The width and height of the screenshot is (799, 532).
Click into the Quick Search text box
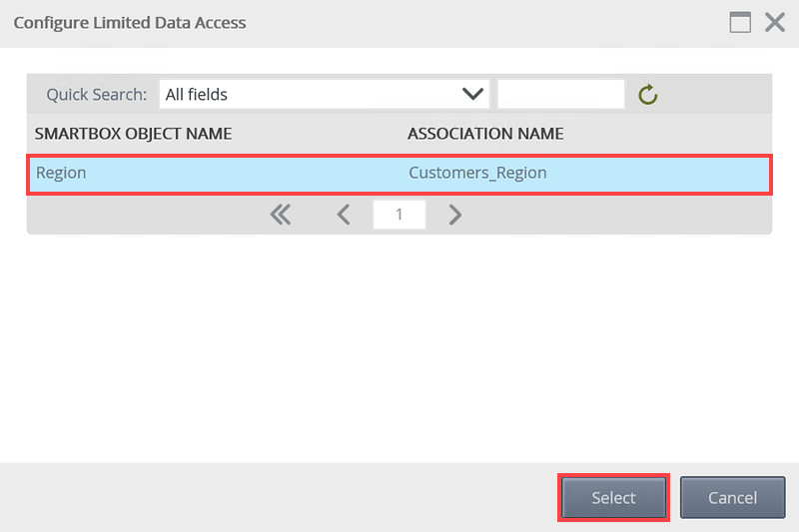[x=560, y=95]
